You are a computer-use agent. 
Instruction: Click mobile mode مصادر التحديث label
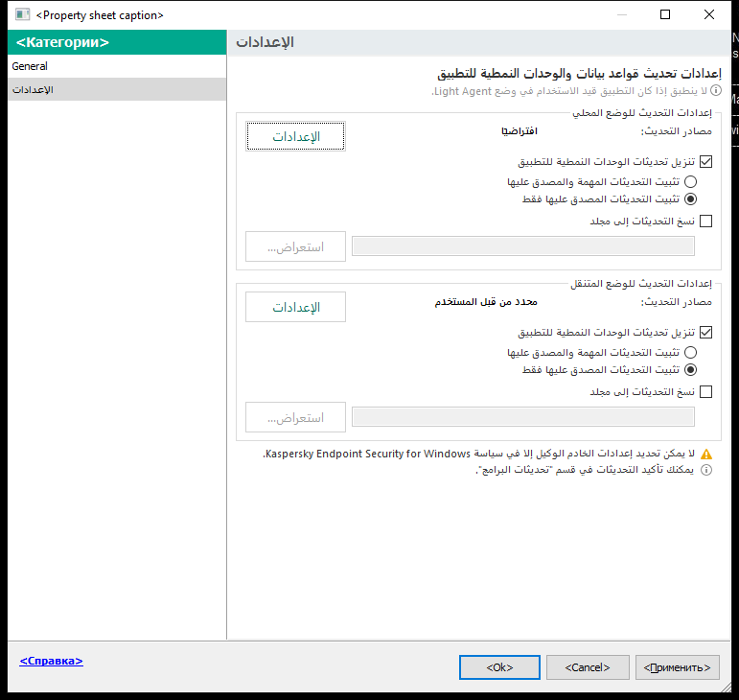click(677, 302)
